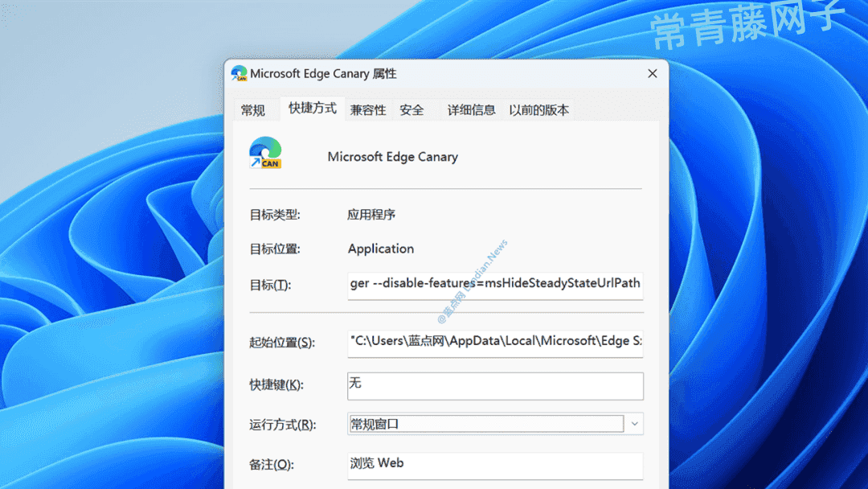868x489 pixels.
Task: Click the 目标位置 label
Action: click(275, 249)
